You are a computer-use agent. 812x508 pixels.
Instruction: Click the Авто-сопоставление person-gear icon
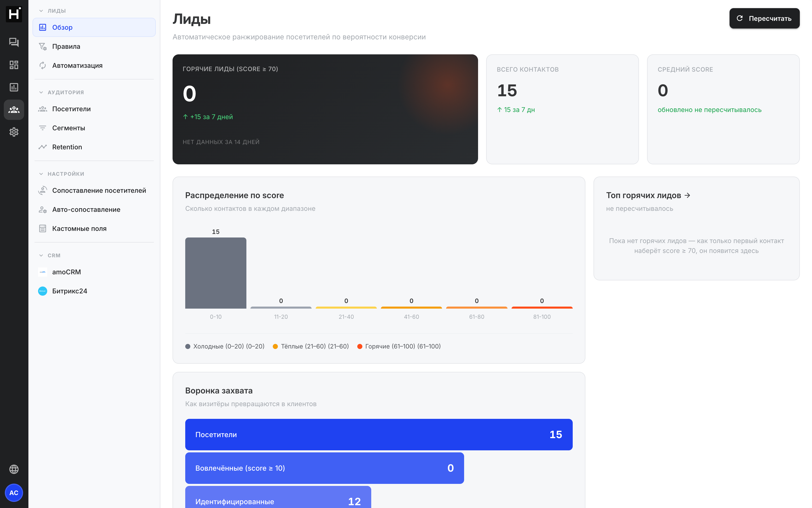point(43,210)
